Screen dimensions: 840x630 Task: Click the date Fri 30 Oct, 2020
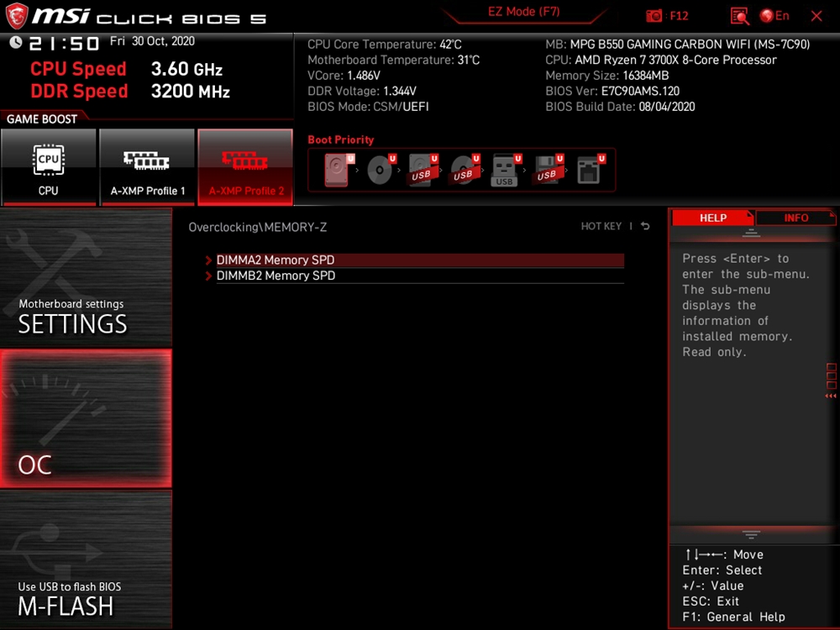(152, 41)
